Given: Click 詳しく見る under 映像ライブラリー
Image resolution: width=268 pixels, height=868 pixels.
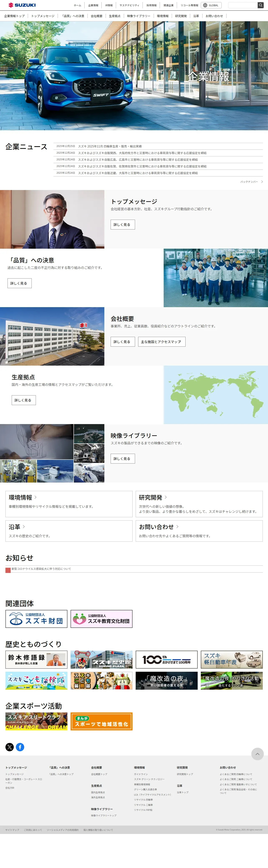Looking at the screenshot, I should point(123,459).
